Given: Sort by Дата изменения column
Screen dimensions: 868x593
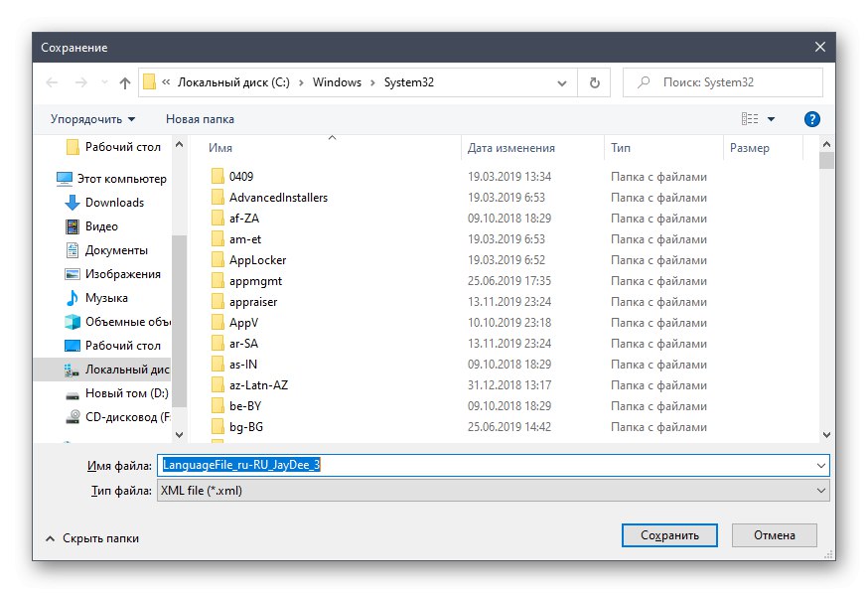Looking at the screenshot, I should (510, 148).
